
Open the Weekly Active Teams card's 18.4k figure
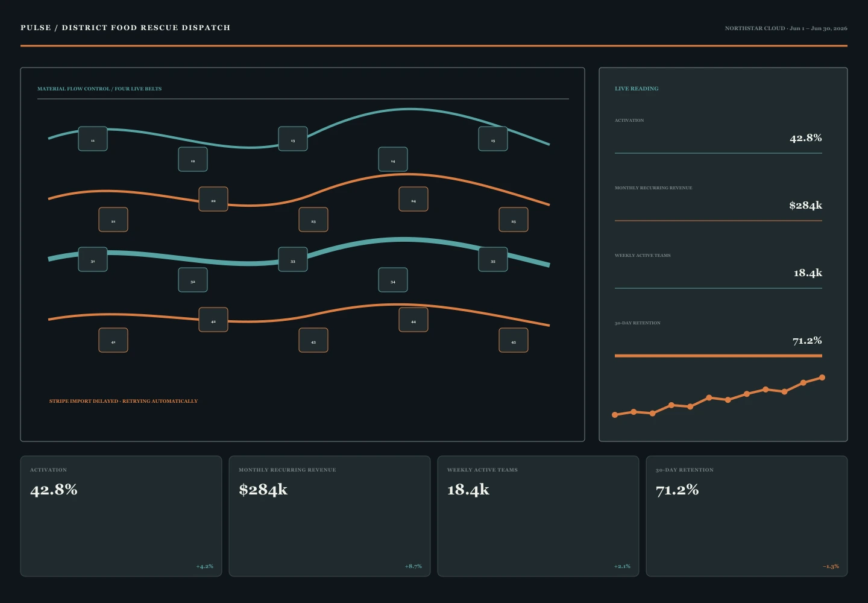(x=468, y=490)
